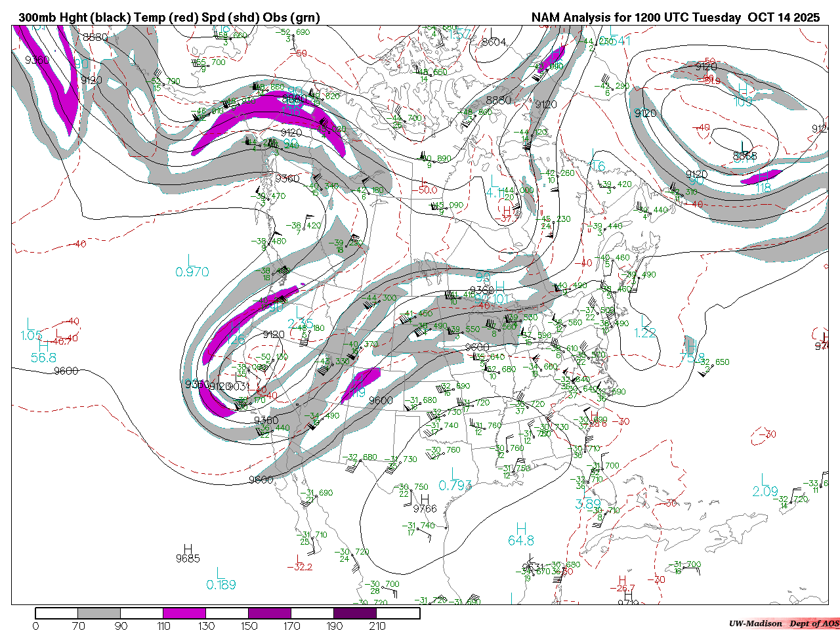
Task: Click the black H marker above 9685
Action: tap(188, 548)
